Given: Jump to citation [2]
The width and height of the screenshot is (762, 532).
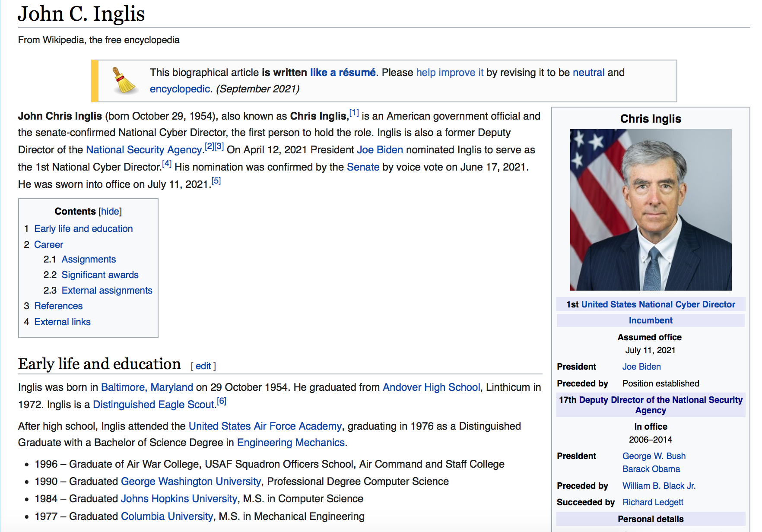Looking at the screenshot, I should [209, 146].
